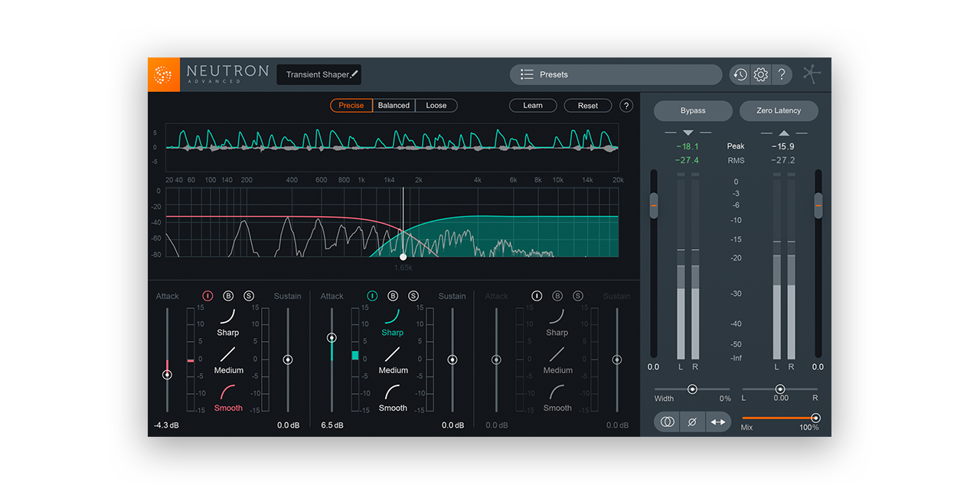The width and height of the screenshot is (980, 492).
Task: Open the settings gear icon
Action: pos(760,74)
